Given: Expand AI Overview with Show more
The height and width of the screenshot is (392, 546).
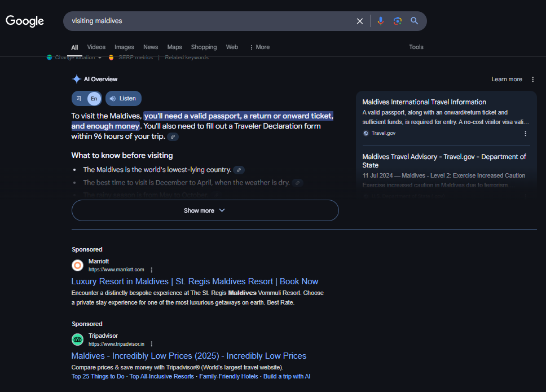Looking at the screenshot, I should point(205,210).
